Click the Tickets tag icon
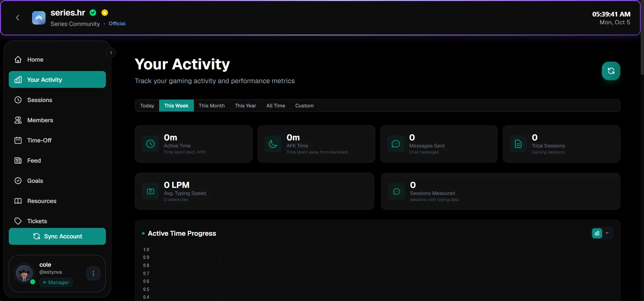644x301 pixels. [18, 221]
